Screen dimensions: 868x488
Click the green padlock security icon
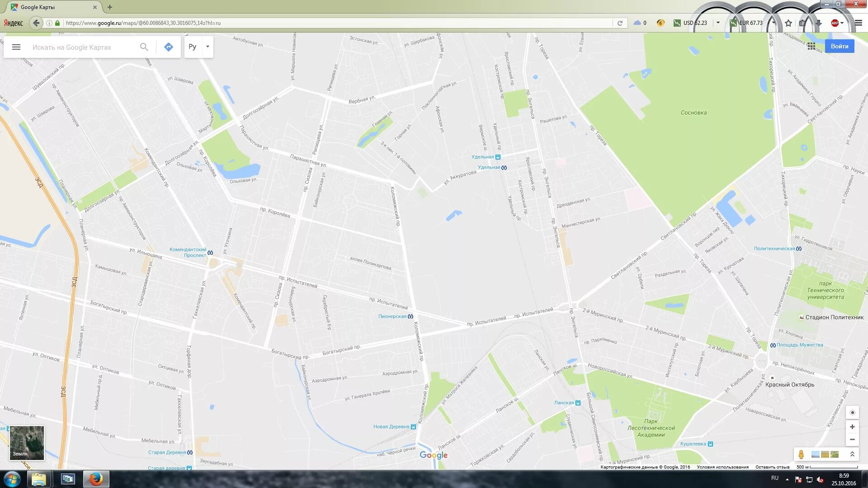[x=57, y=23]
